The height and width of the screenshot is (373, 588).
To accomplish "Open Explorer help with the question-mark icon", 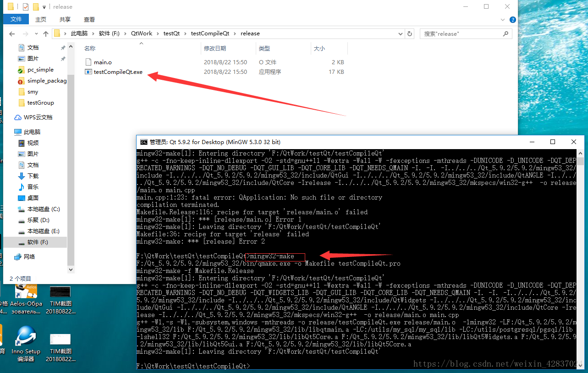I will click(513, 20).
